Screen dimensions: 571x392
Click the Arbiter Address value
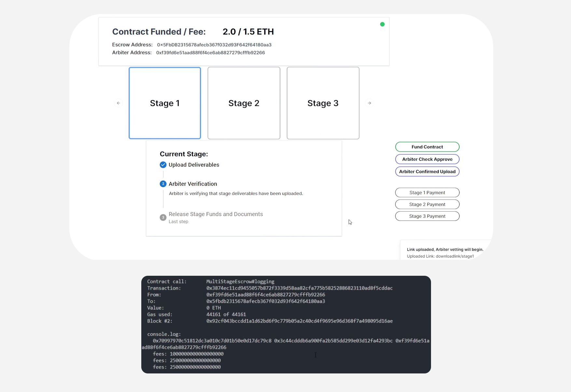point(210,53)
